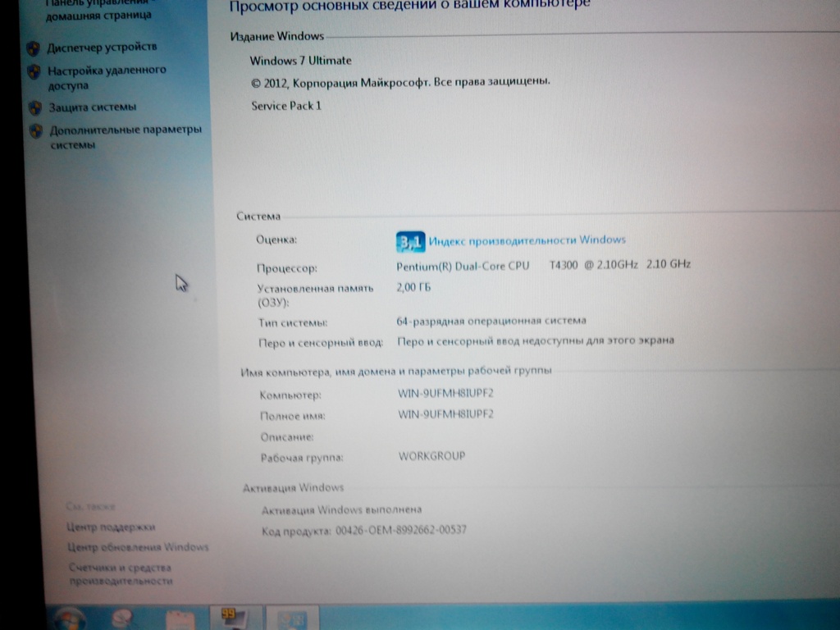Click the product code 00426-OEM-8992662-00537 text

point(400,530)
